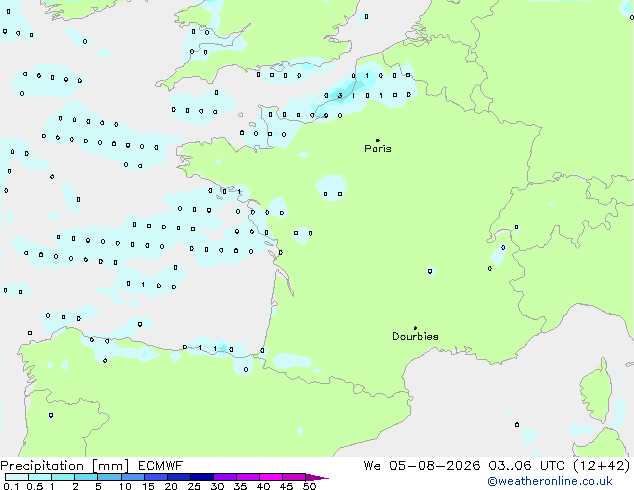The image size is (634, 490).
Task: Click the legend value '0.1'
Action: pos(11,486)
